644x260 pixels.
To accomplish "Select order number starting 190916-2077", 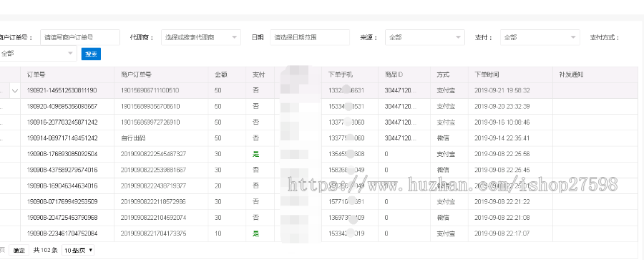I will pos(62,122).
